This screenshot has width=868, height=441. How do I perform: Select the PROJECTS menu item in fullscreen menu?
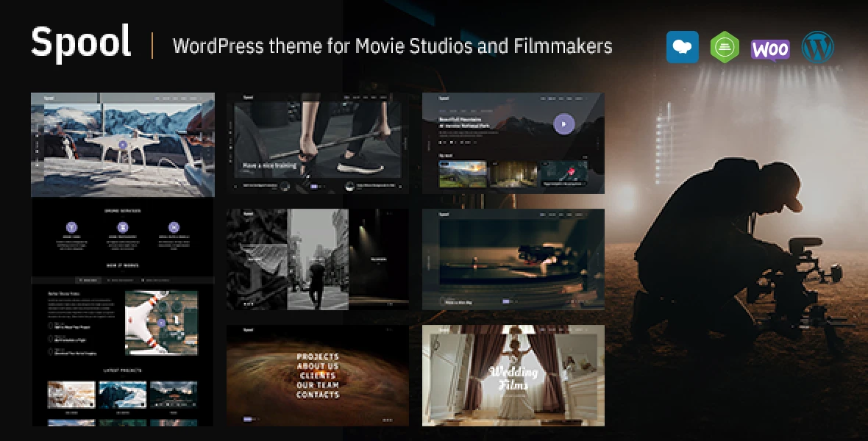pyautogui.click(x=318, y=356)
